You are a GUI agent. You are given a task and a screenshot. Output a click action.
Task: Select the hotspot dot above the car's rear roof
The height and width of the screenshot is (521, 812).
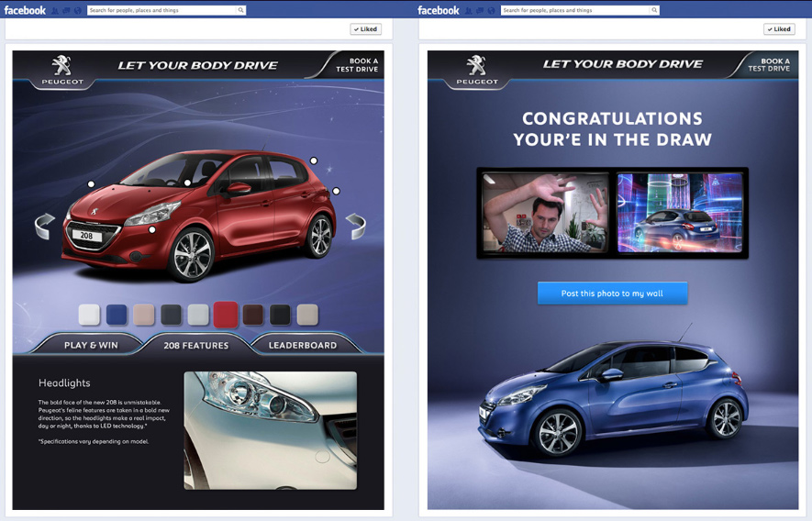point(314,161)
